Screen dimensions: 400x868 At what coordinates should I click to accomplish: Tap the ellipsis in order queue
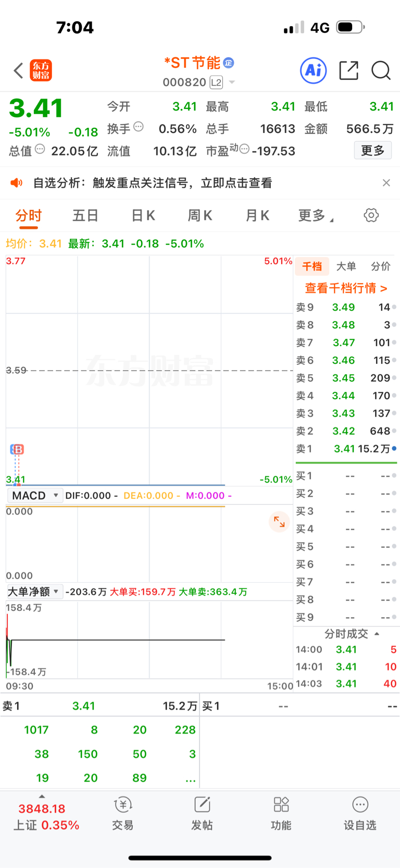pyautogui.click(x=191, y=779)
